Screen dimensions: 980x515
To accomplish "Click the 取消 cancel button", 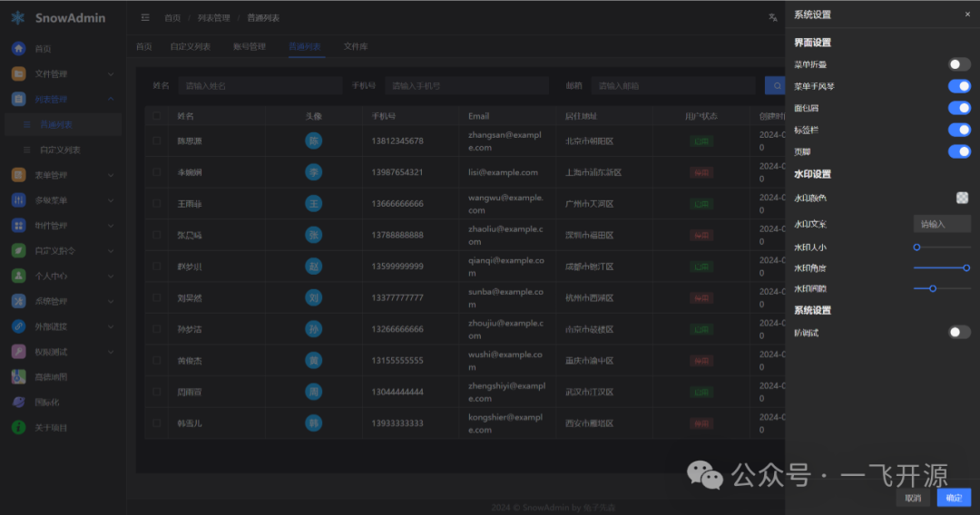I will pyautogui.click(x=913, y=498).
